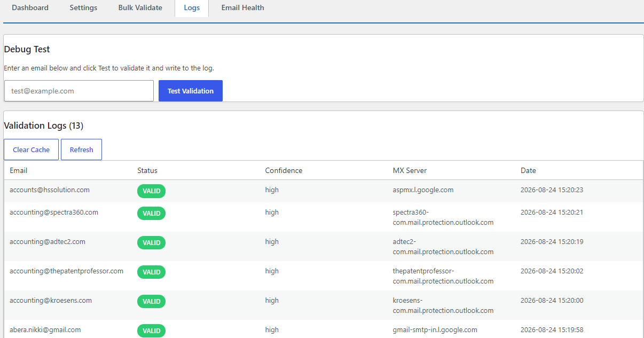The width and height of the screenshot is (644, 338).
Task: Click the Confidence column header
Action: [x=284, y=170]
